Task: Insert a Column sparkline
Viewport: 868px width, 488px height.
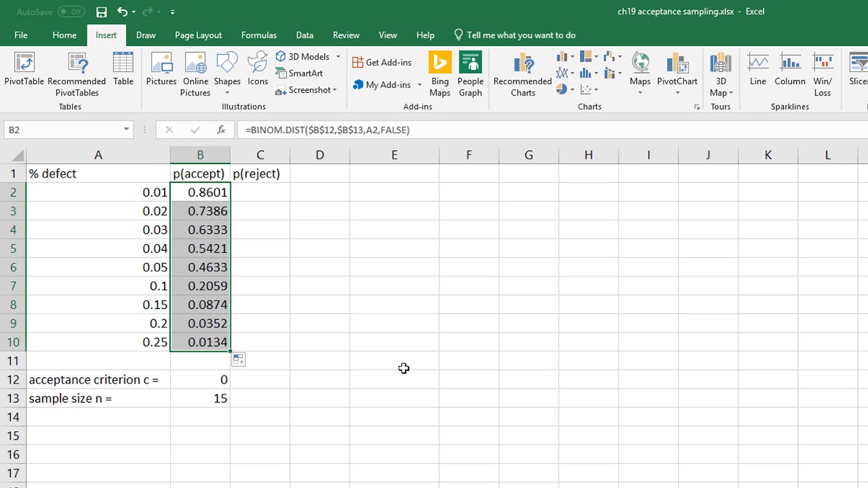Action: [x=790, y=70]
